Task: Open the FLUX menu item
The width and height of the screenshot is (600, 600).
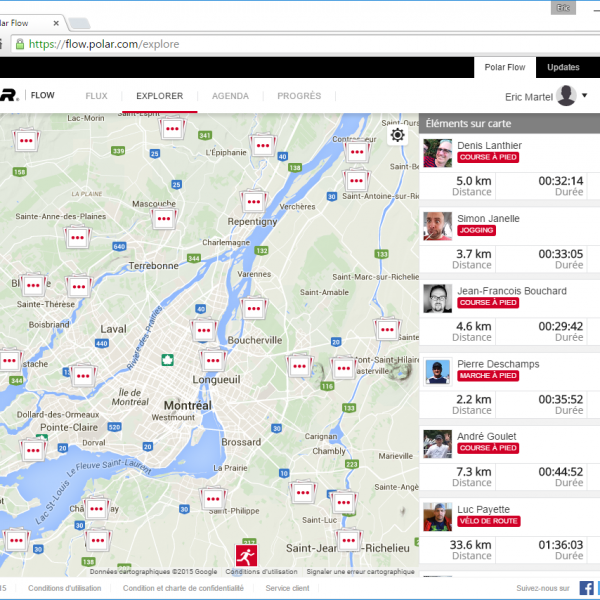Action: [96, 96]
